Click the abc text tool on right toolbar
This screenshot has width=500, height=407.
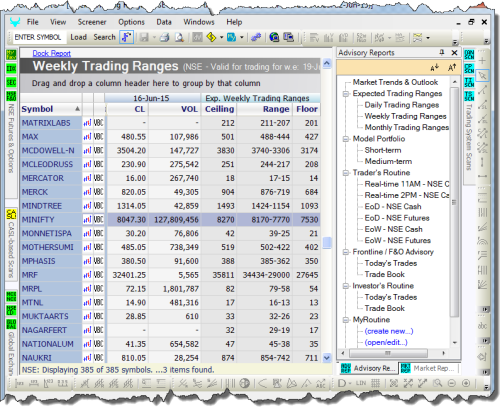pos(482,326)
